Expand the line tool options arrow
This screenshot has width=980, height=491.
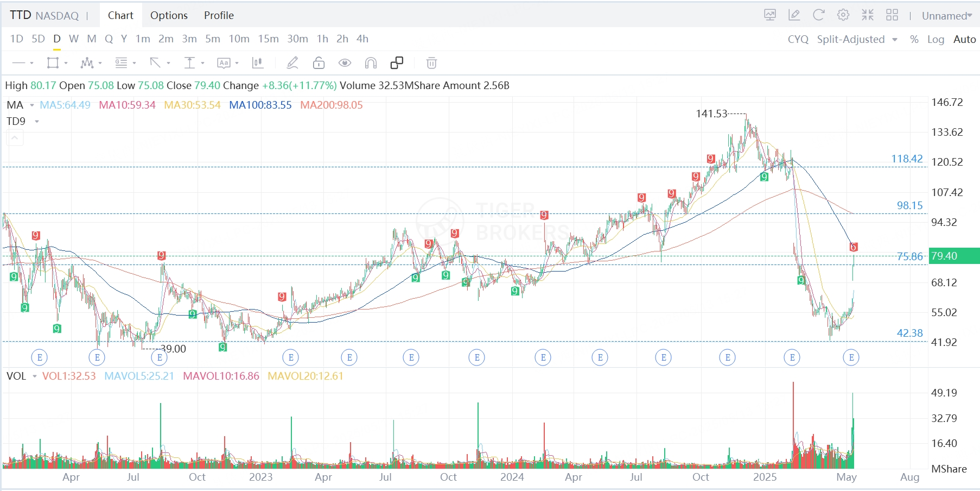coord(32,64)
